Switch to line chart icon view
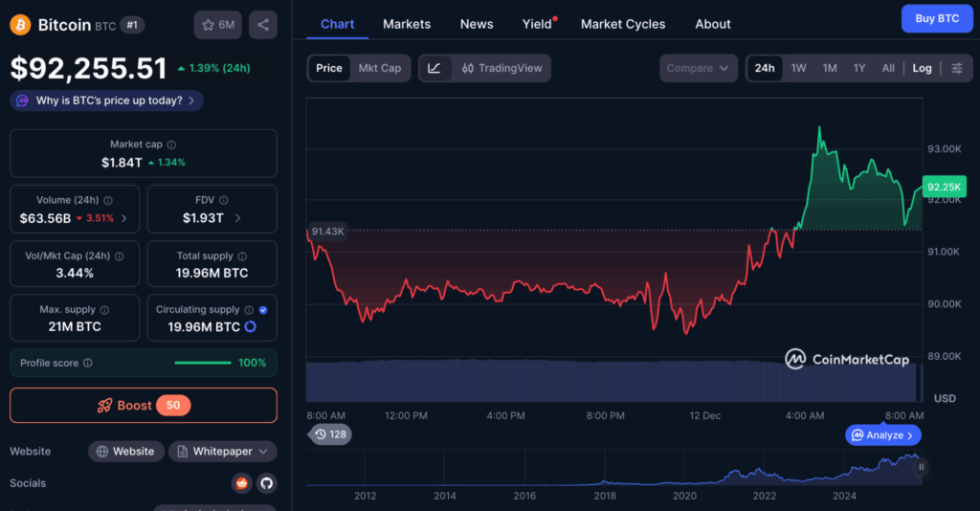The image size is (980, 511). pyautogui.click(x=434, y=68)
